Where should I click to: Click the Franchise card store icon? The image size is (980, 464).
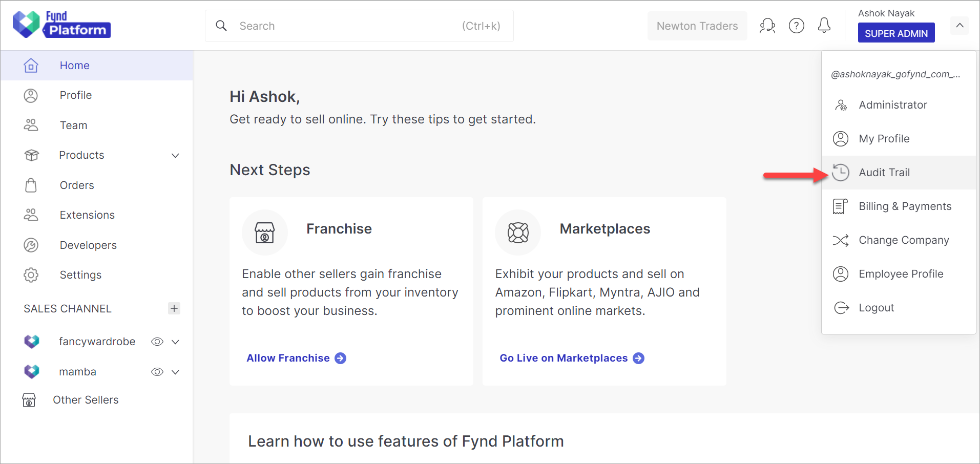point(265,233)
